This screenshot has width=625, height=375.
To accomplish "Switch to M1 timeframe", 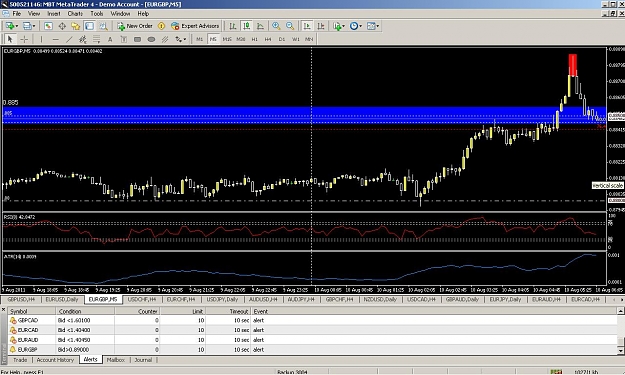I will click(199, 39).
